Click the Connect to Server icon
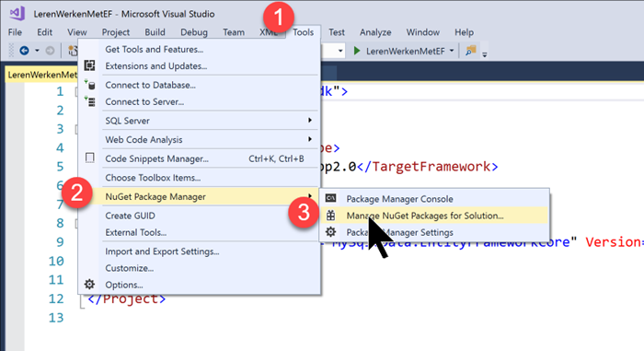The image size is (644, 351). coord(89,101)
